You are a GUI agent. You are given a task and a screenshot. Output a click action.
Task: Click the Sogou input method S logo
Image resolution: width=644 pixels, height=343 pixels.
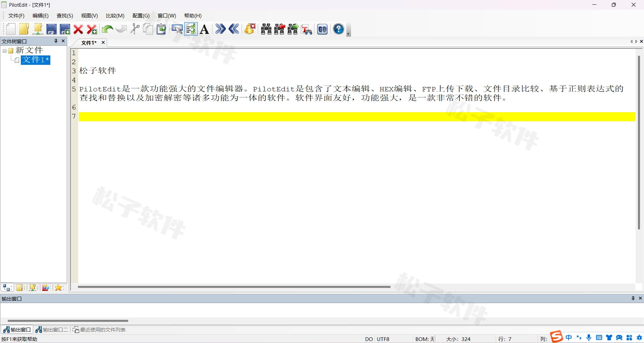point(556,337)
